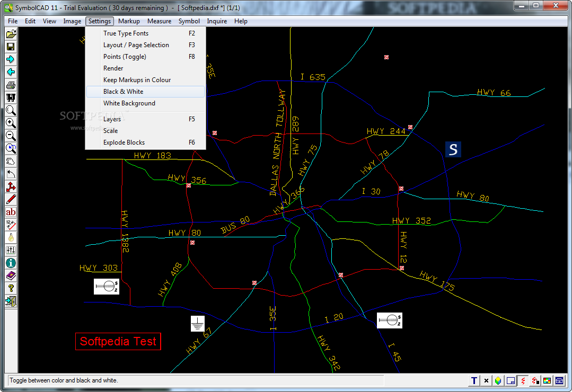Click the round info icon
Viewport: 572px width, 392px height.
point(11,263)
